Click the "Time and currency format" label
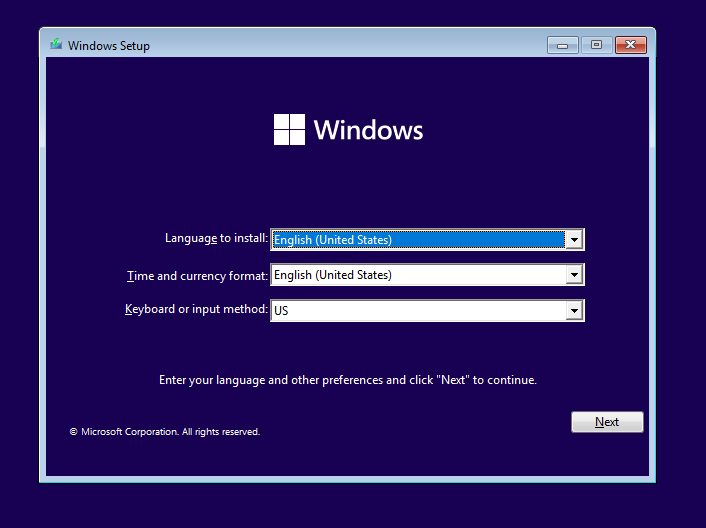Viewport: 706px width, 528px height. click(x=198, y=275)
